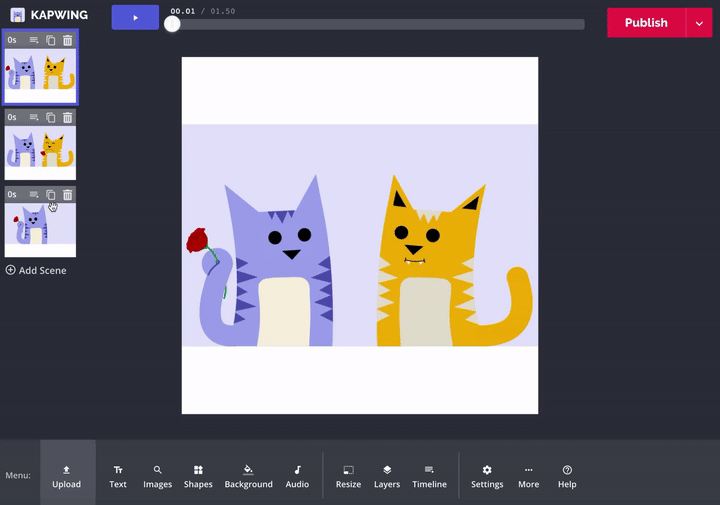Select the Text tool

tap(118, 476)
